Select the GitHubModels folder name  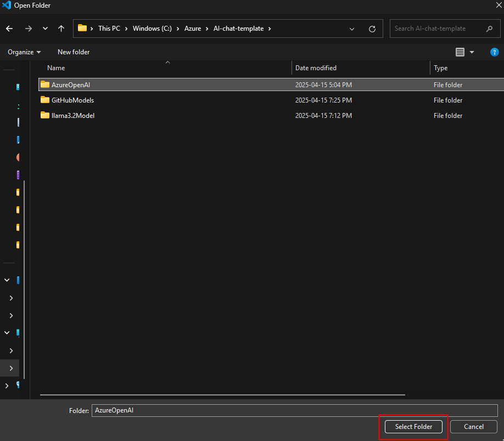72,100
